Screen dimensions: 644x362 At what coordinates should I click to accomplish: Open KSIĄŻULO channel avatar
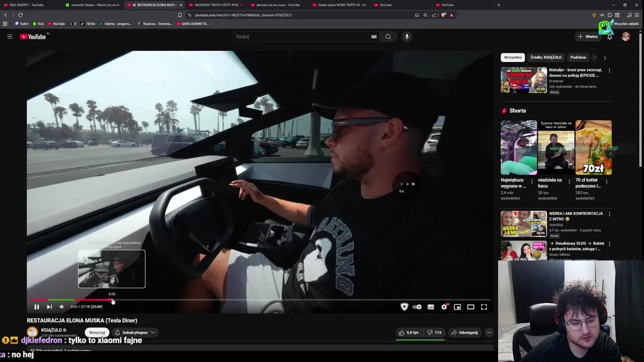[x=32, y=332]
